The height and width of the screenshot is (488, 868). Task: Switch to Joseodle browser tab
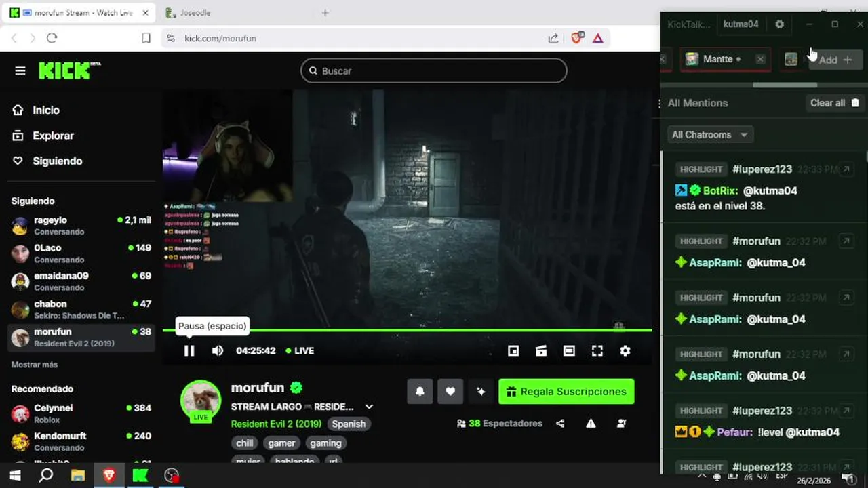coord(231,12)
